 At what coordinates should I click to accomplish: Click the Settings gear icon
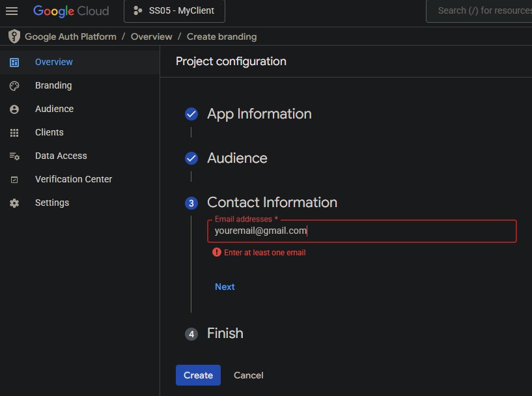click(x=14, y=203)
